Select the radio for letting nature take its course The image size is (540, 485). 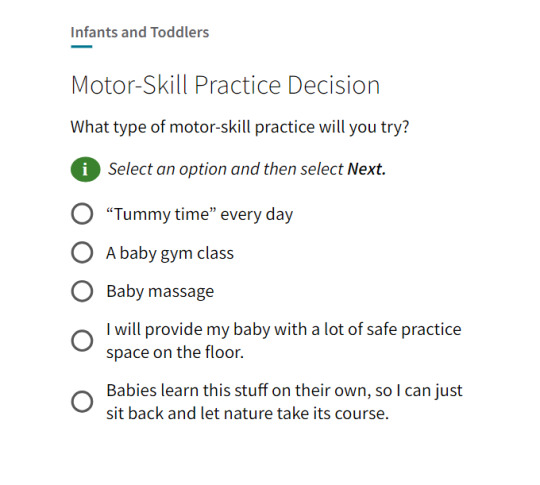tap(82, 402)
